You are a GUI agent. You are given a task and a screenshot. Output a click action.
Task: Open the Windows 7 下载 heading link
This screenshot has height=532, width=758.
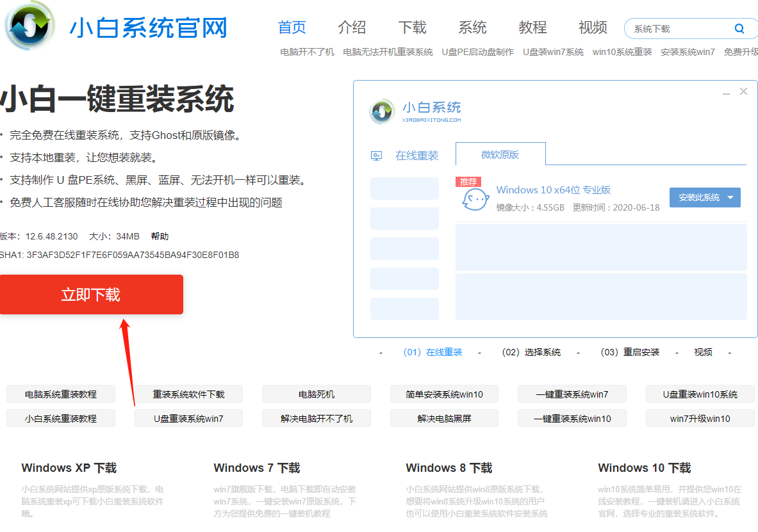pyautogui.click(x=257, y=468)
